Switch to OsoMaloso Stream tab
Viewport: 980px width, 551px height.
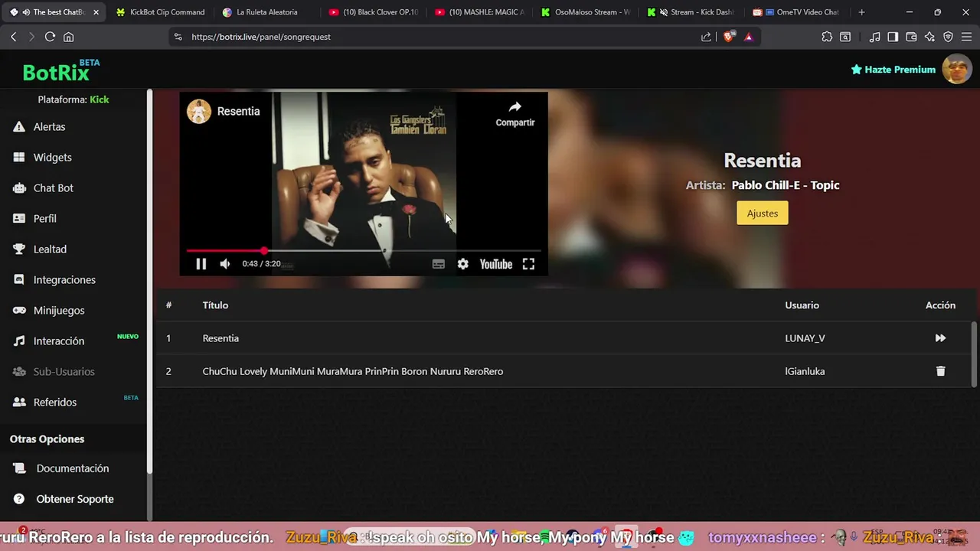coord(585,12)
